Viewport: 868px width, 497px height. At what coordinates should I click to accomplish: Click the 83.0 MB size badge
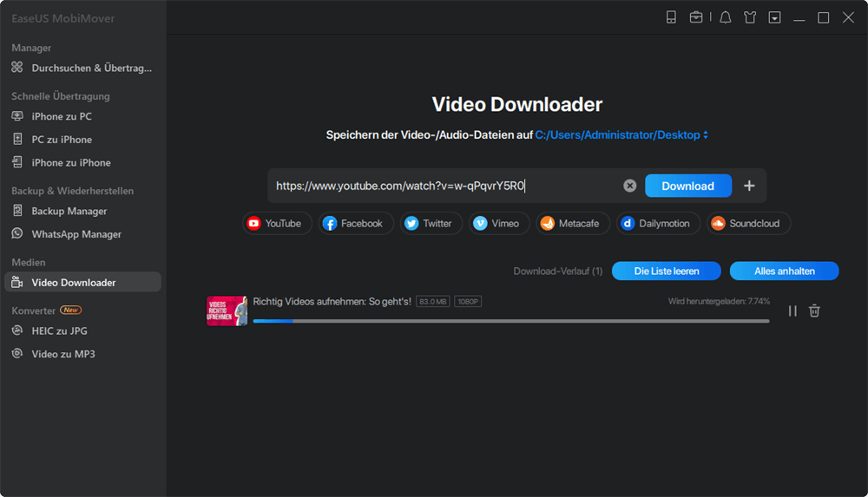[433, 302]
